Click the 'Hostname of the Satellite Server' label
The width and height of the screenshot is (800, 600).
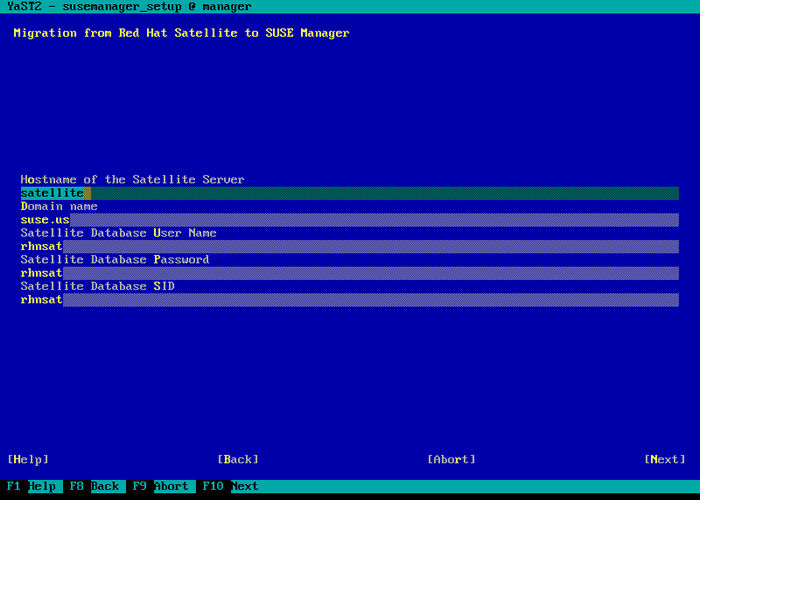(132, 180)
